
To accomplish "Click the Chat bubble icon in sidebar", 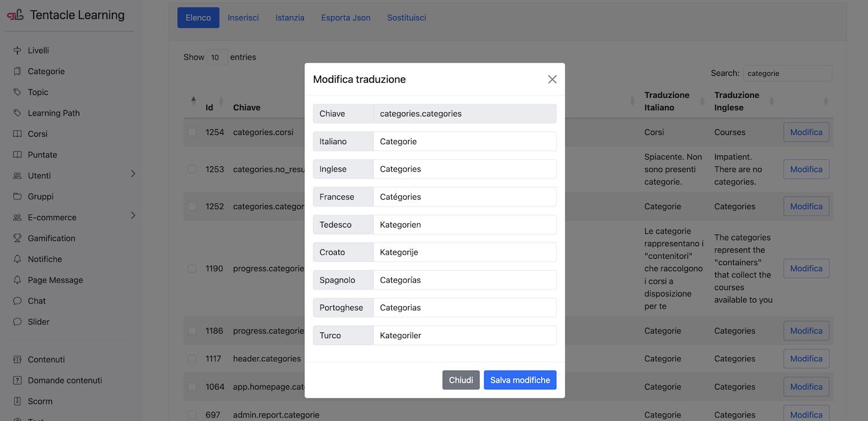I will pos(17,301).
